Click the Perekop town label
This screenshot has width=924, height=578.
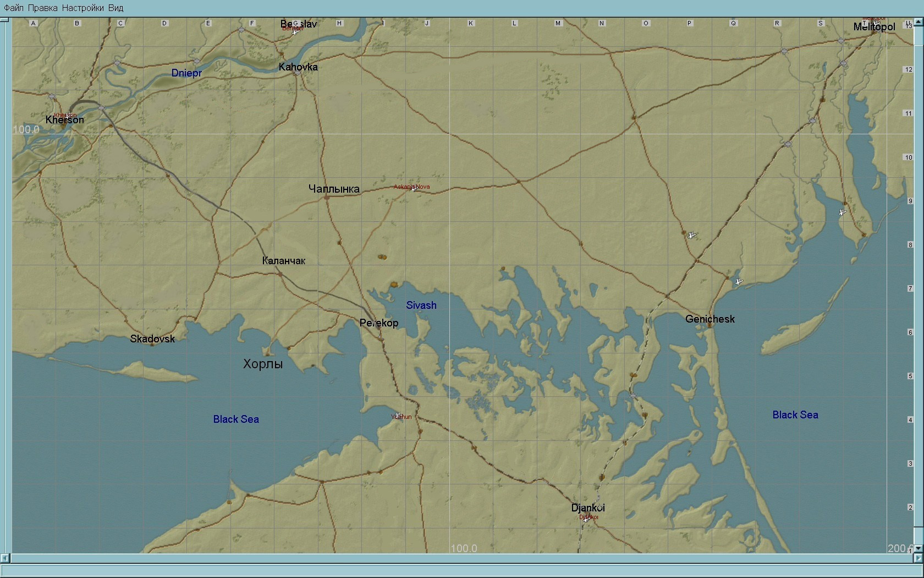(x=379, y=323)
